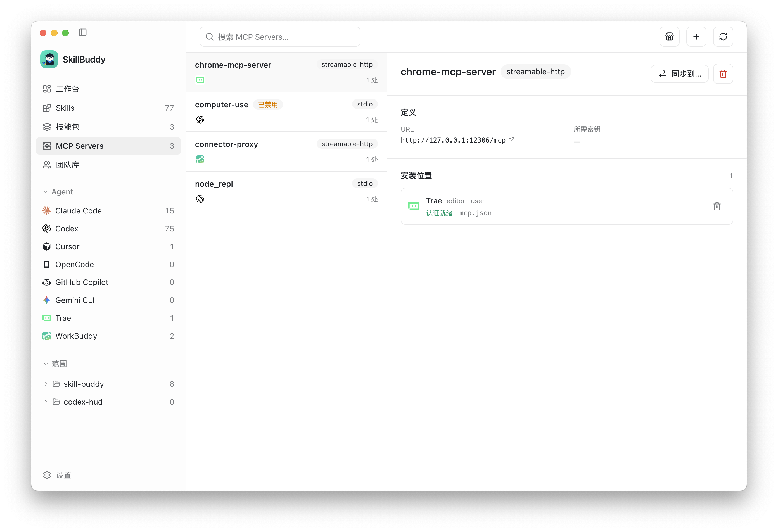The width and height of the screenshot is (778, 532).
Task: Click the Gemini CLI sparkle icon
Action: (x=47, y=300)
